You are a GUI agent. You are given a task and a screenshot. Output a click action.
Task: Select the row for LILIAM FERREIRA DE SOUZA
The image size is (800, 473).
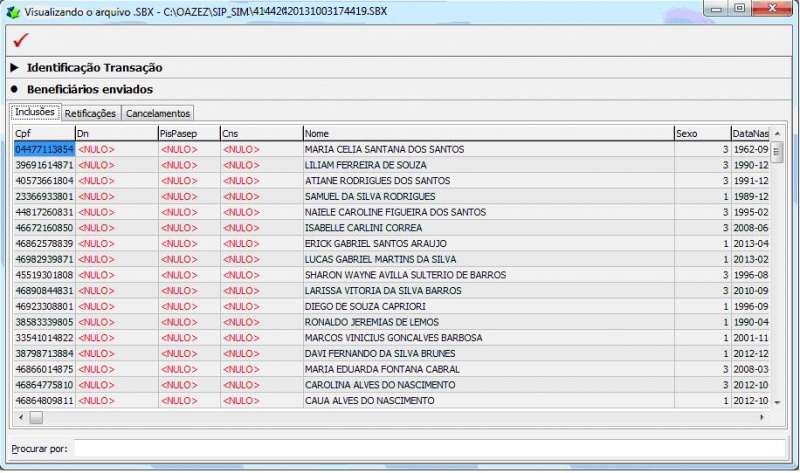coord(392,165)
